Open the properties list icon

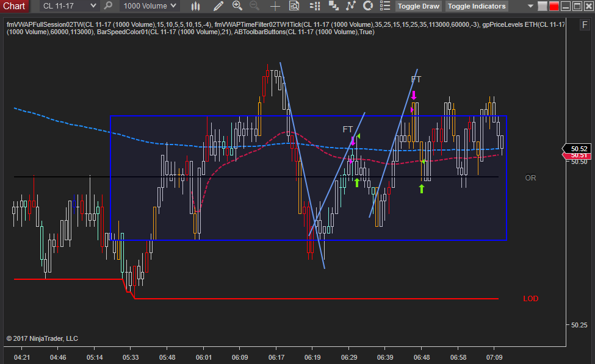point(385,5)
